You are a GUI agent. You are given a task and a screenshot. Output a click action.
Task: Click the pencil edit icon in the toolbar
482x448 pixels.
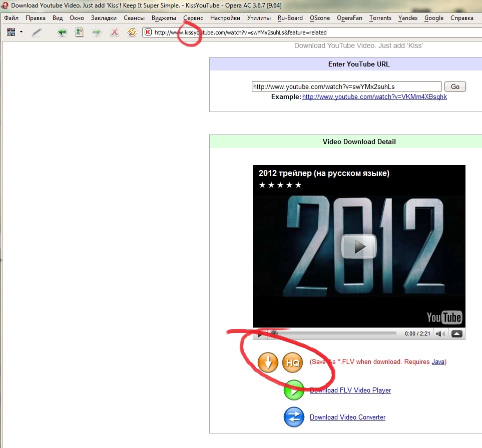tap(37, 32)
